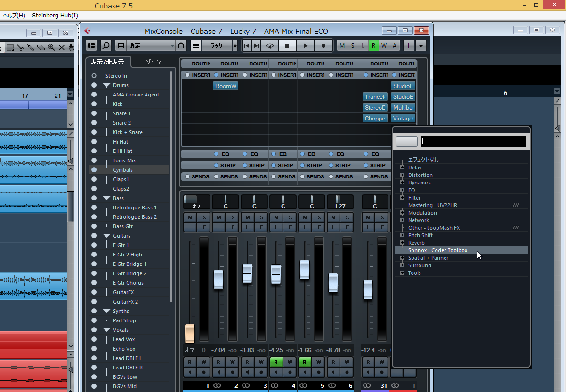Stop playback from the MixConsole transport

pyautogui.click(x=287, y=46)
